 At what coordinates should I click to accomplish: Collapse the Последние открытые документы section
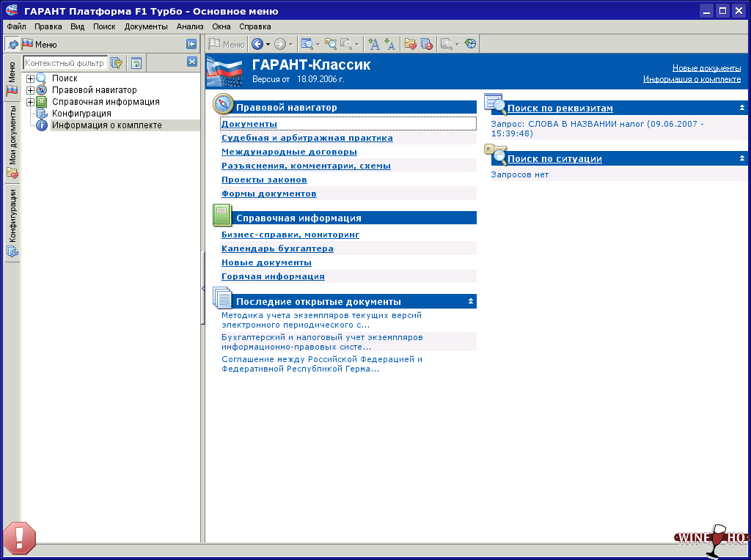coord(471,301)
